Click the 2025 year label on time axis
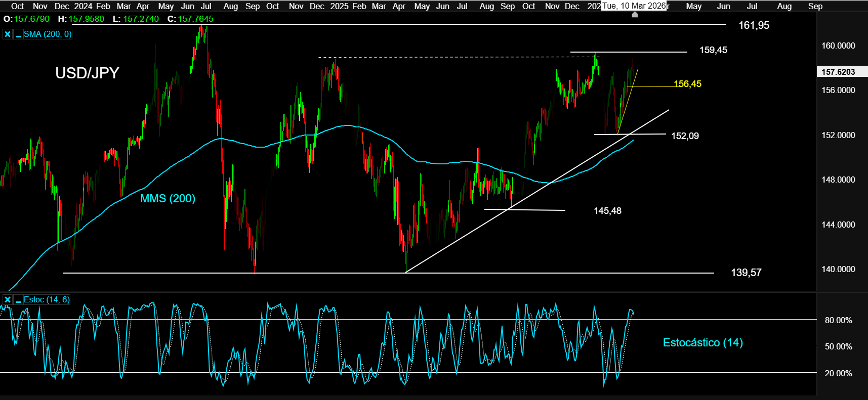Image resolution: width=868 pixels, height=400 pixels. pyautogui.click(x=339, y=6)
